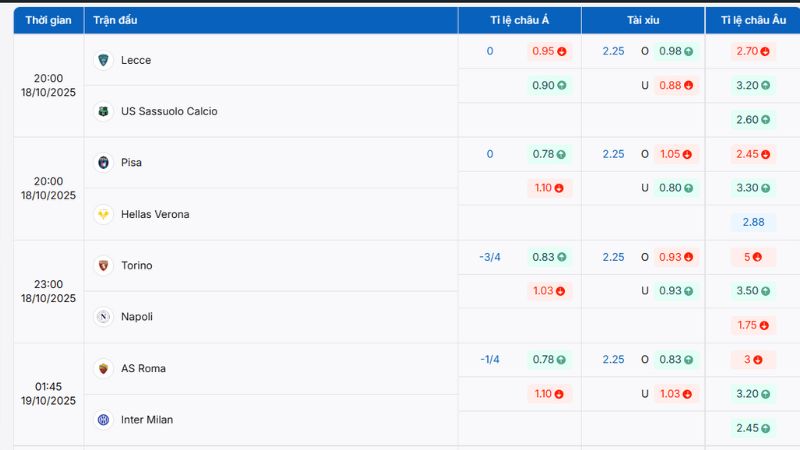
Task: Open the AS Roma team link
Action: (x=143, y=368)
